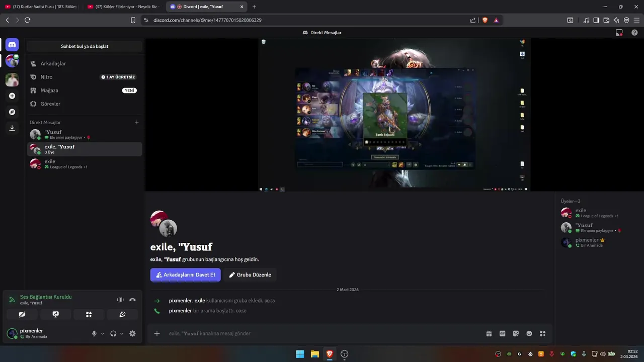Toggle the browser sidebar panel

[596, 20]
